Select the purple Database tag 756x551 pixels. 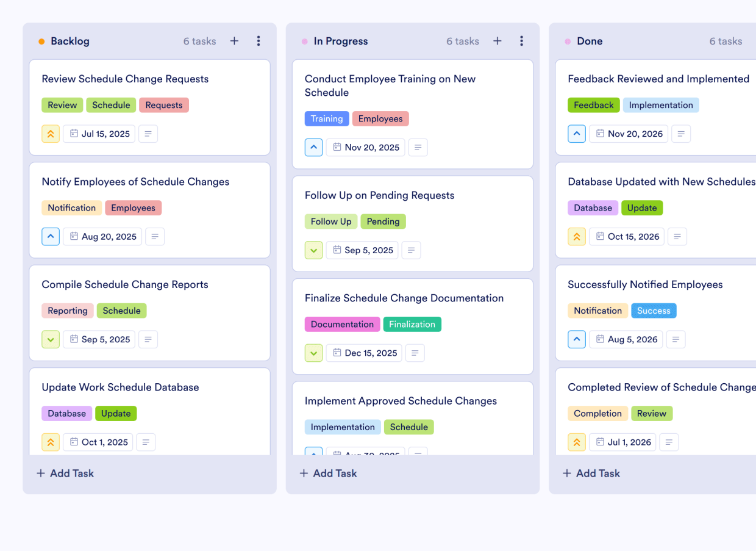(x=66, y=413)
